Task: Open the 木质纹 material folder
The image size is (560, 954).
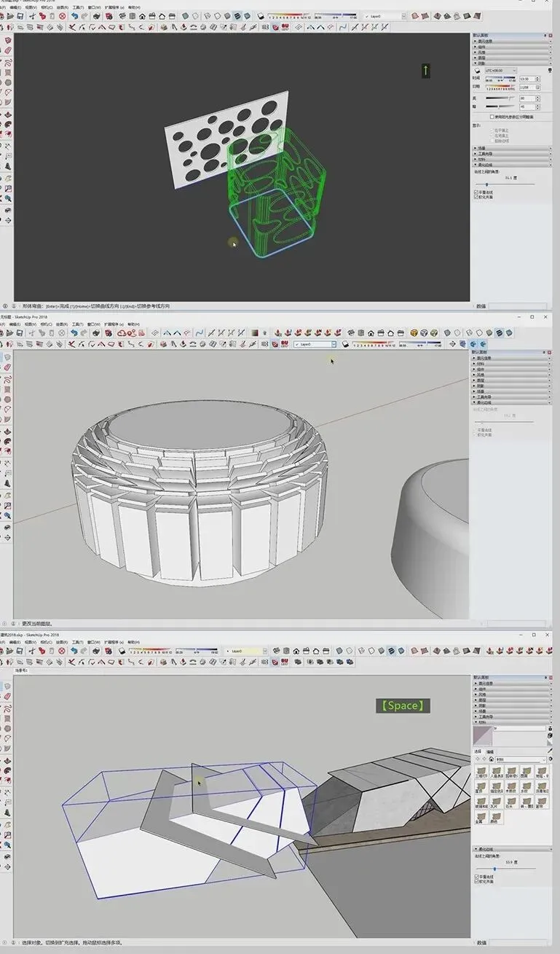Action: pyautogui.click(x=512, y=787)
